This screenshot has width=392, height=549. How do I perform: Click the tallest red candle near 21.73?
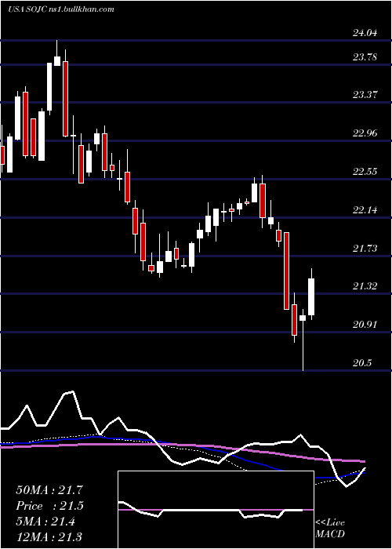click(286, 271)
